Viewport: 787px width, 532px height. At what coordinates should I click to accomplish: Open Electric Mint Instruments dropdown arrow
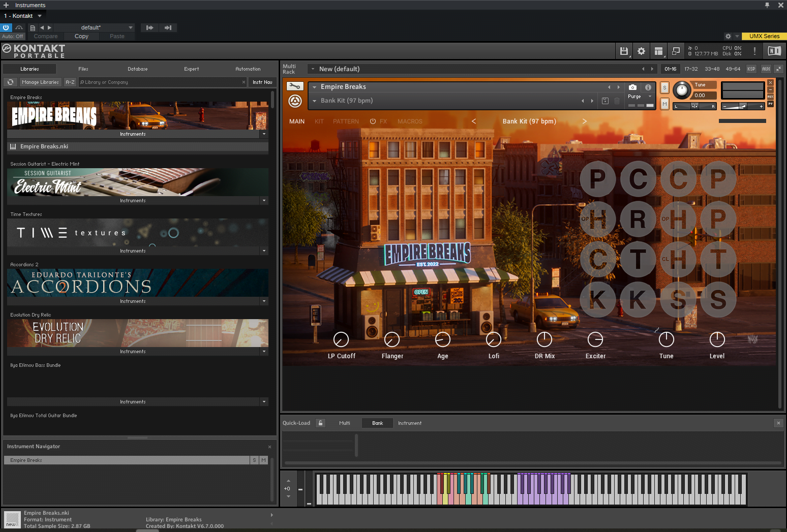264,201
